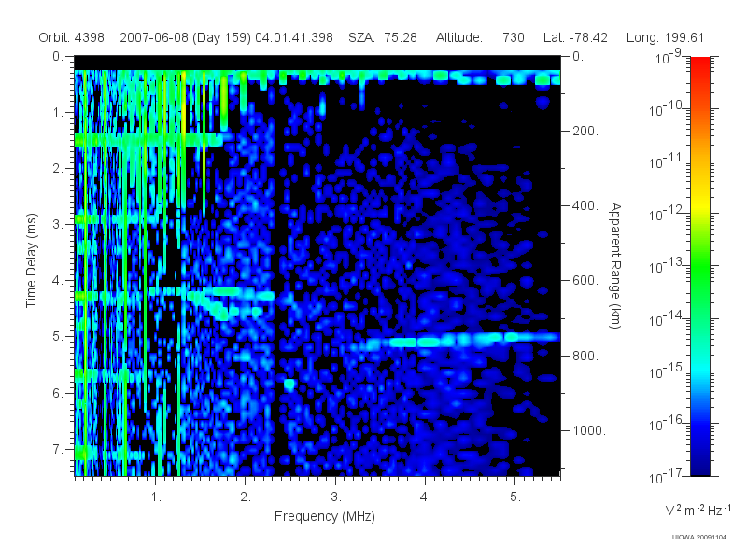Click the '600.' Apparent Range tick
Viewport: 747px width, 560px height.
tap(585, 281)
